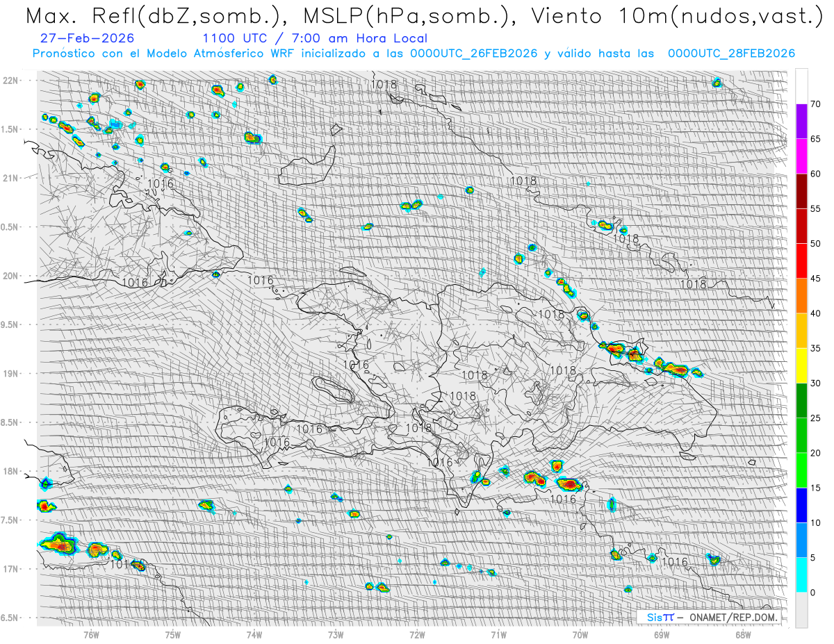Pick the yellow 30-35 dBZ legend color
The image size is (834, 644).
801,365
